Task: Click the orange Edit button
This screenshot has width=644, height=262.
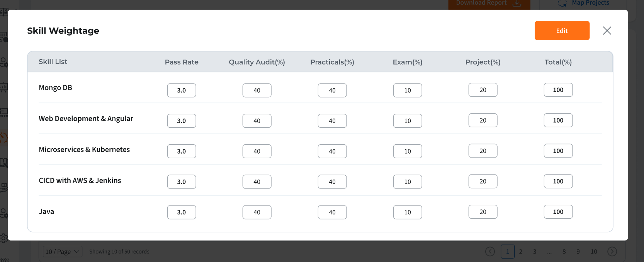Action: click(x=562, y=31)
